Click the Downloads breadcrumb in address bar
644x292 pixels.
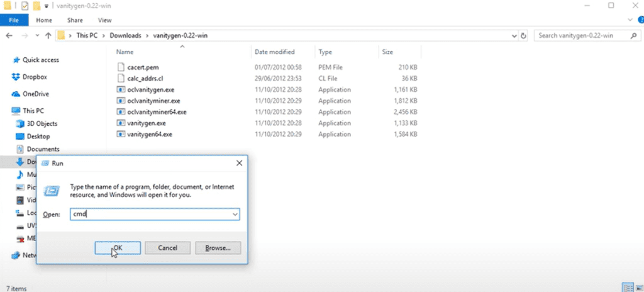tap(125, 35)
